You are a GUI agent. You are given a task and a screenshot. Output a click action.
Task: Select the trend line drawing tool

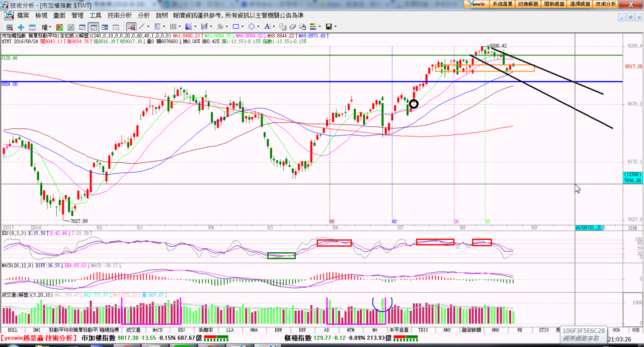pyautogui.click(x=142, y=27)
